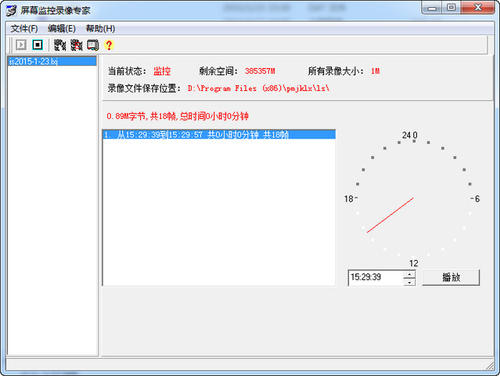This screenshot has height=376, width=500.
Task: Click the remaining space value 385357M
Action: 260,71
